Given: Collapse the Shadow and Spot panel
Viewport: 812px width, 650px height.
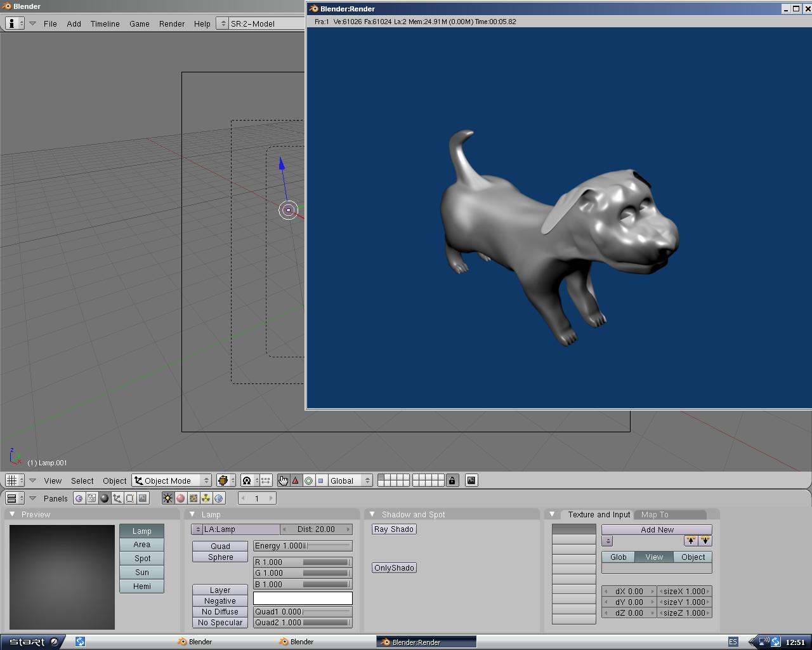Looking at the screenshot, I should tap(372, 514).
